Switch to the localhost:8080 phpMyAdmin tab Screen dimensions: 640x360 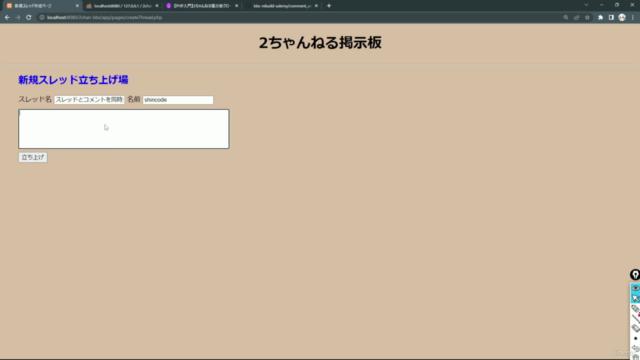[122, 6]
